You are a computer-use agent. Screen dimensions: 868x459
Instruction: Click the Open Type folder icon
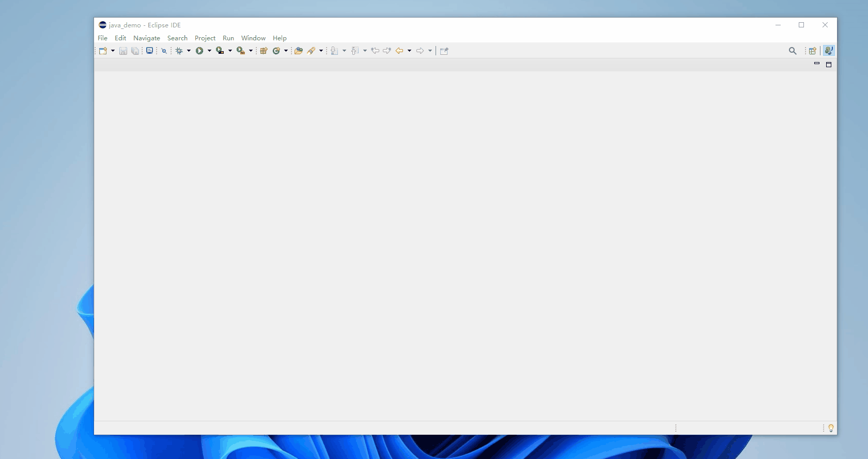click(299, 51)
